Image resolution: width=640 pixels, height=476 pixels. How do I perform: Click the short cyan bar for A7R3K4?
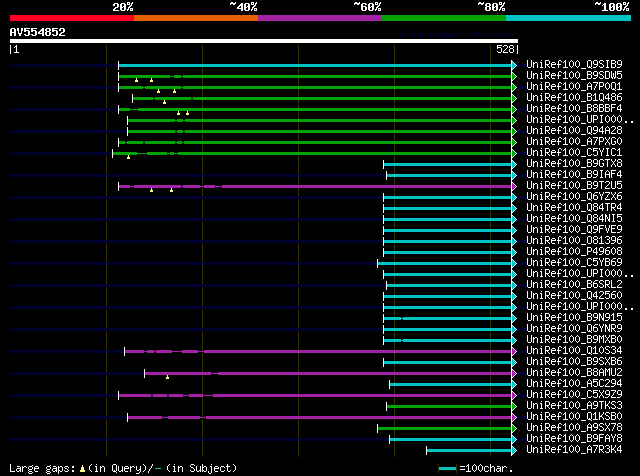[469, 451]
